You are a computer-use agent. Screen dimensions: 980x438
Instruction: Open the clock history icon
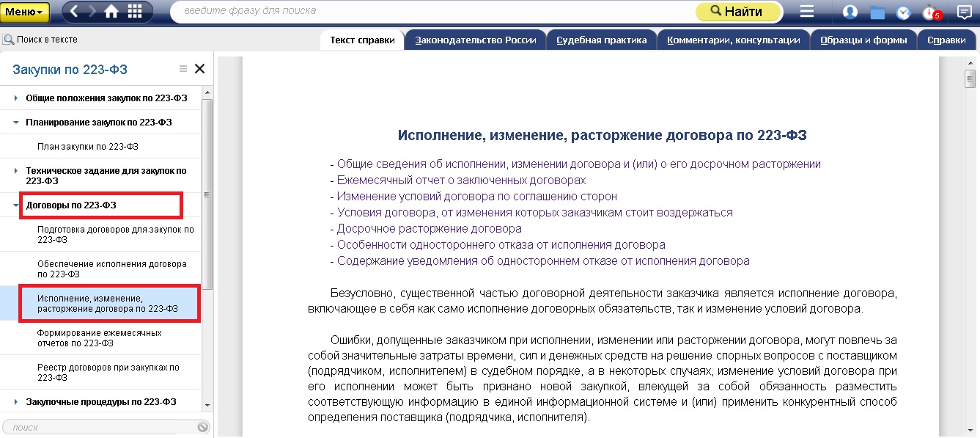click(x=904, y=12)
